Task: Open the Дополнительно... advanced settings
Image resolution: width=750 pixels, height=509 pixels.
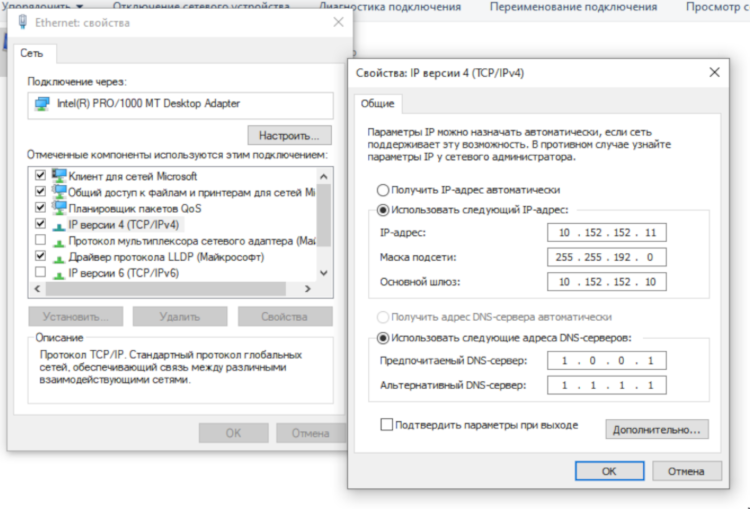Action: coord(656,429)
